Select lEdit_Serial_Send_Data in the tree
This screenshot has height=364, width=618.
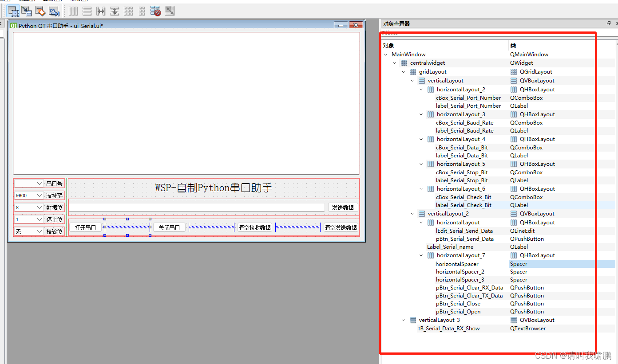coord(464,231)
